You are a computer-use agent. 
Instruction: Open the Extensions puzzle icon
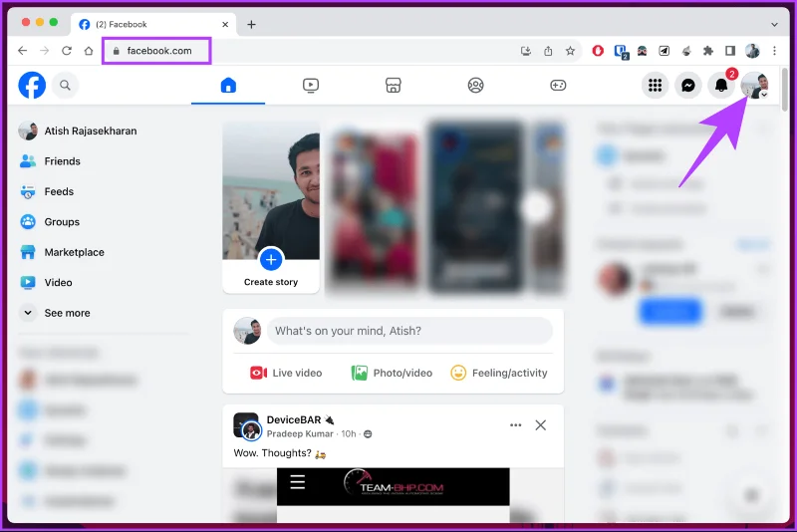click(x=707, y=50)
